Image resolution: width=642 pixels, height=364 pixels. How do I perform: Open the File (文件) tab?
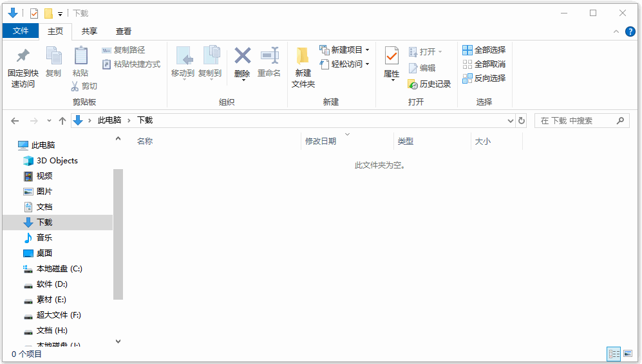click(x=21, y=31)
